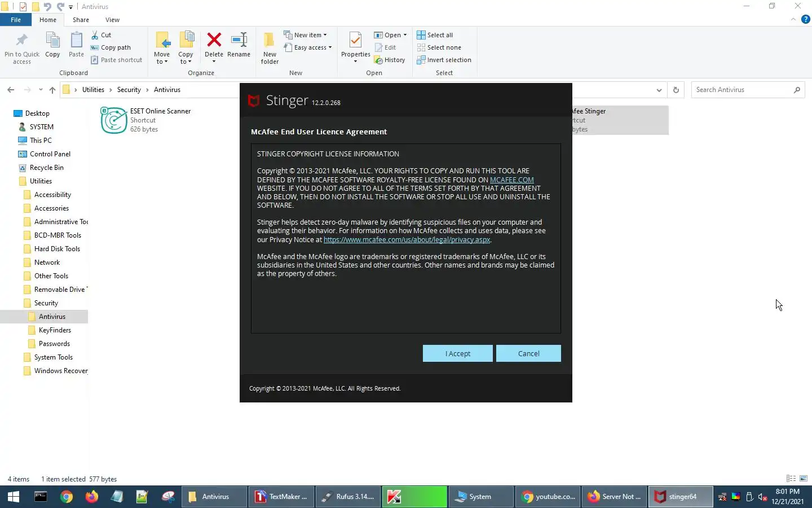Open the New item dropdown
This screenshot has width=812, height=508.
tap(305, 35)
